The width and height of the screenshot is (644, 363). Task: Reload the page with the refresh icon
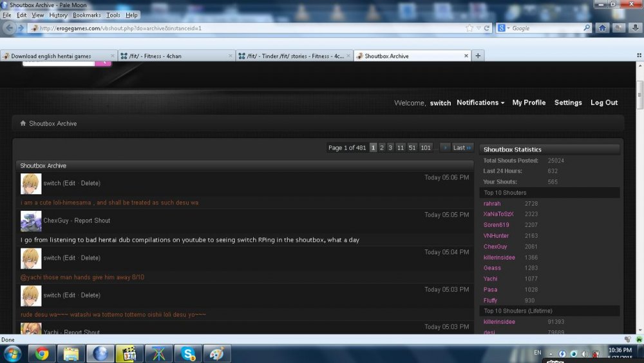486,28
